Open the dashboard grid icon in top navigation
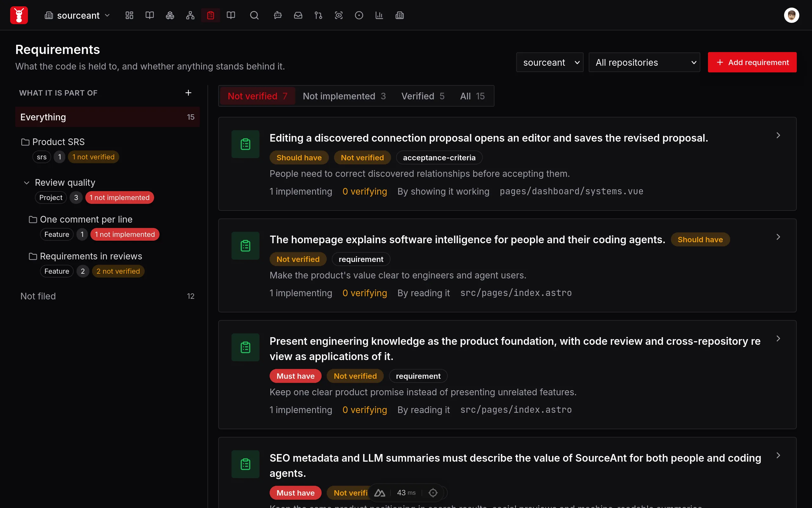The height and width of the screenshot is (508, 812). (129, 15)
